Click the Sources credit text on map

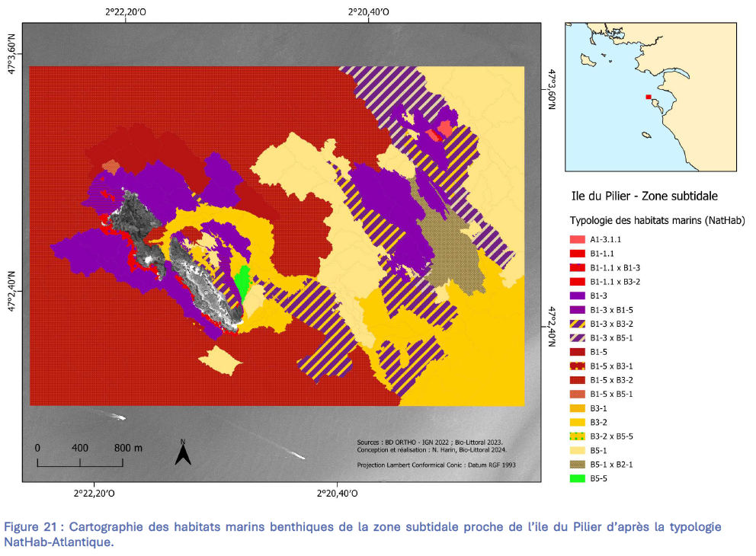429,442
